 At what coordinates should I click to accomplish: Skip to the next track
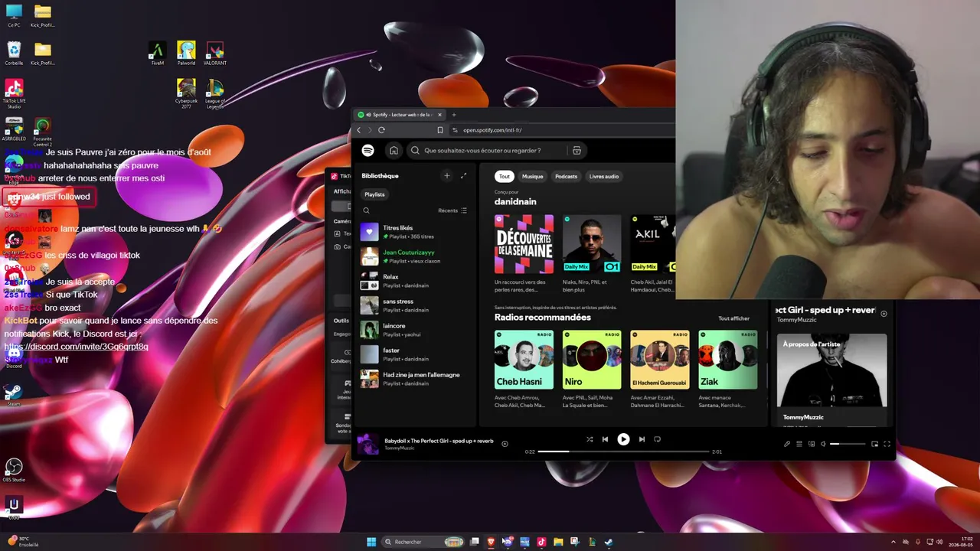tap(642, 439)
